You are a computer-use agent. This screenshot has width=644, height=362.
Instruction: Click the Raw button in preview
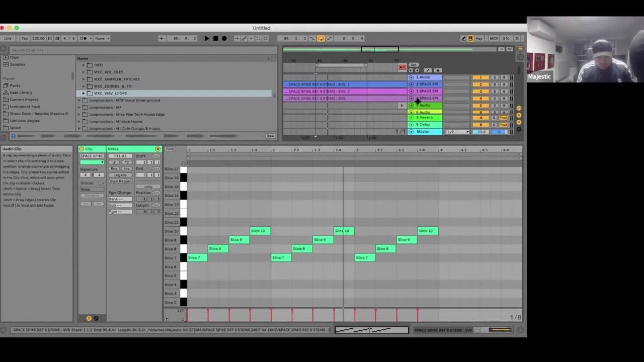pyautogui.click(x=270, y=136)
